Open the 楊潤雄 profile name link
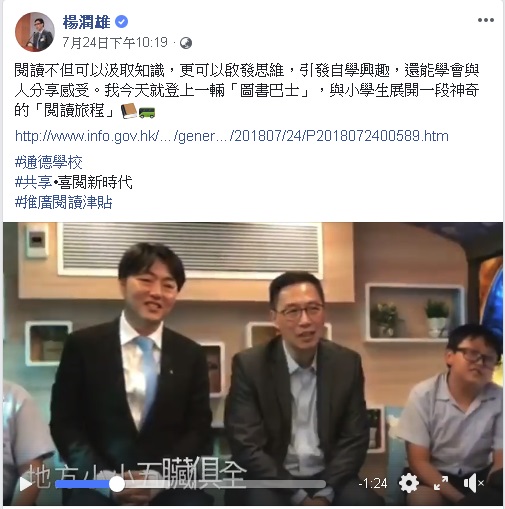Viewport: 505px width, 509px height. [87, 22]
